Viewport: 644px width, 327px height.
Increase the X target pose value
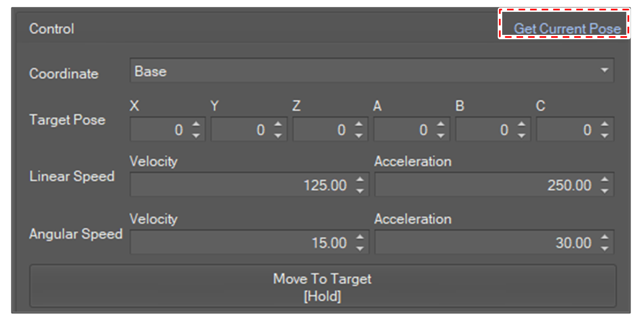196,125
